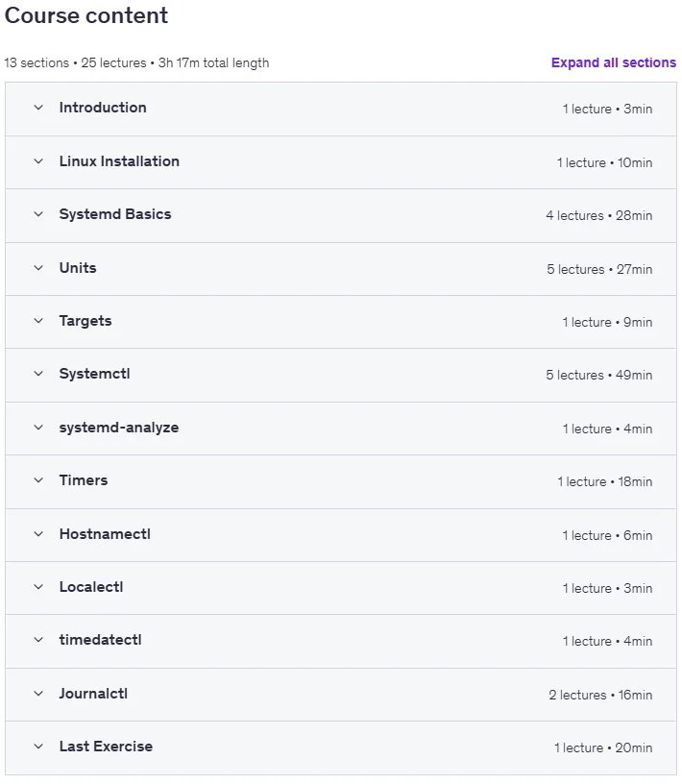Open the timedatectl section heading
The width and height of the screenshot is (682, 784).
[101, 640]
